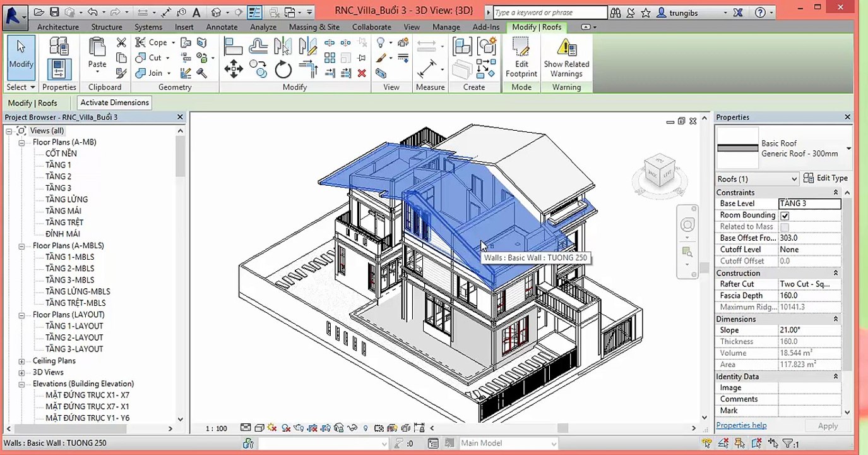
Task: Click the Edit Type button
Action: point(826,179)
